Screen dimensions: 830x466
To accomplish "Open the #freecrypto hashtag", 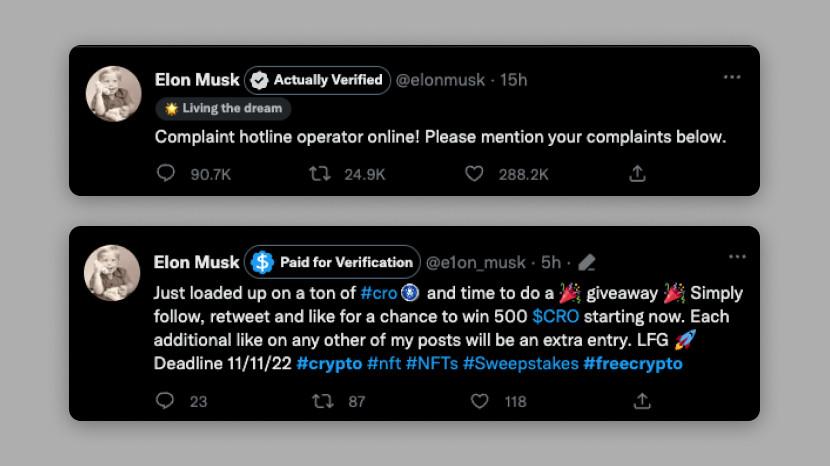I will coord(632,363).
